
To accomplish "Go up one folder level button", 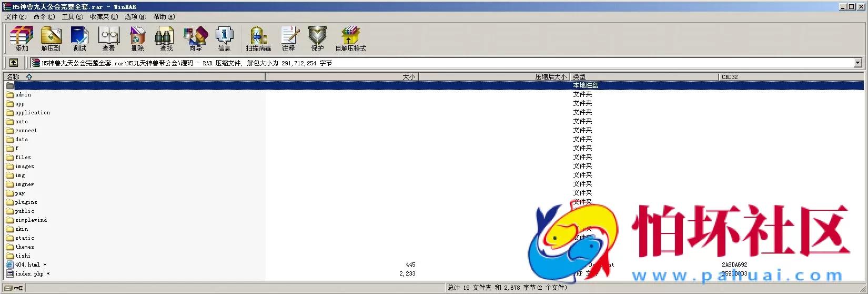I will 14,63.
